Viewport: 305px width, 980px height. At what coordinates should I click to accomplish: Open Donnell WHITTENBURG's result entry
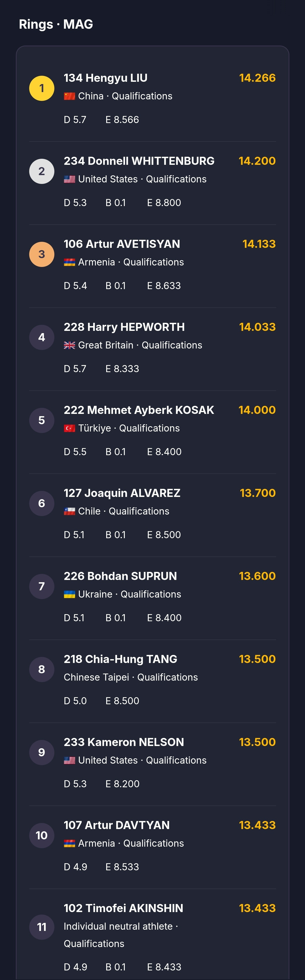point(139,161)
